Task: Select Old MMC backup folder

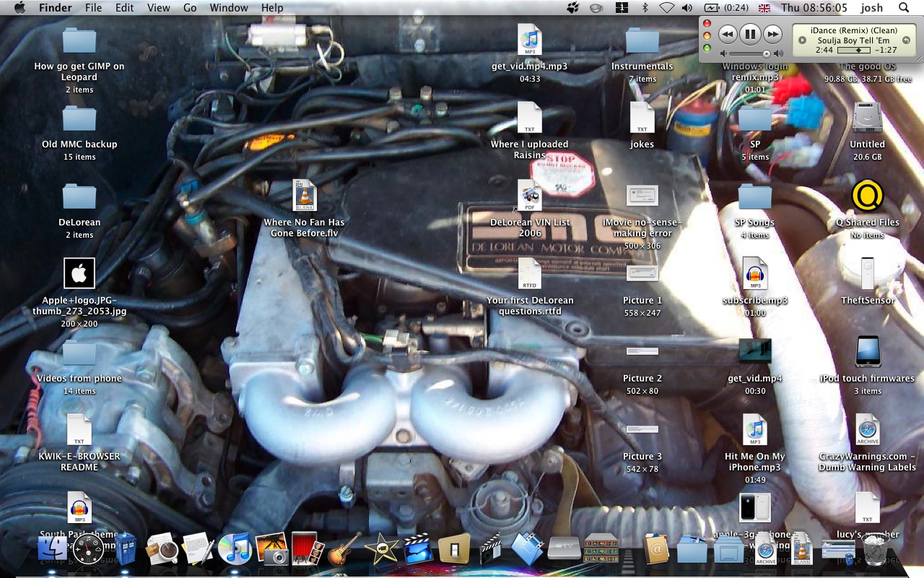Action: [x=79, y=118]
